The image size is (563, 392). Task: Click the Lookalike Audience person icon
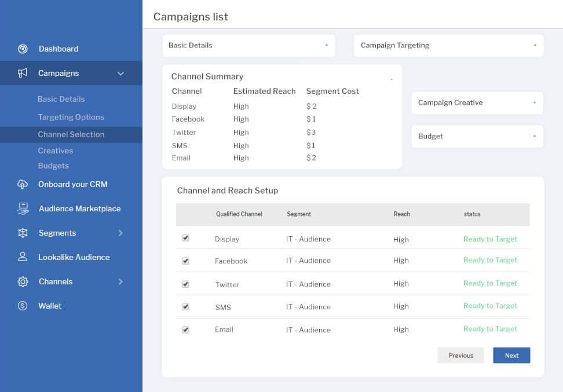[22, 257]
